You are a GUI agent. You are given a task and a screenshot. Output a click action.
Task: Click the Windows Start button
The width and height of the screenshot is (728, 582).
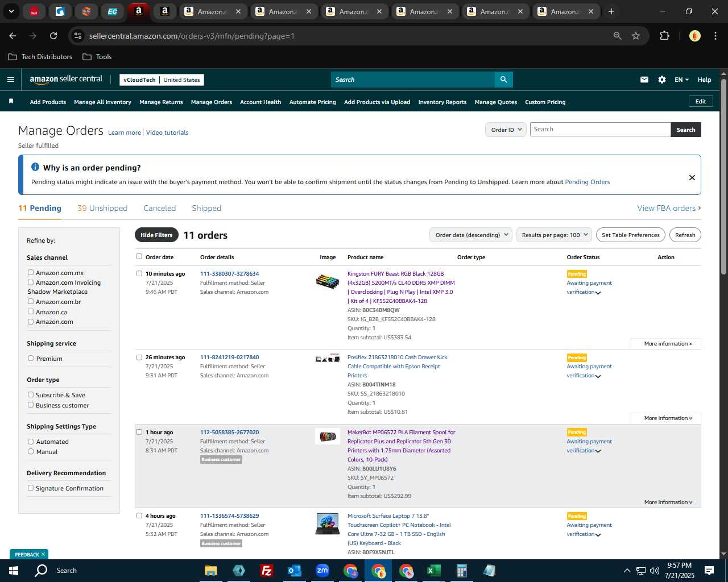(x=14, y=570)
